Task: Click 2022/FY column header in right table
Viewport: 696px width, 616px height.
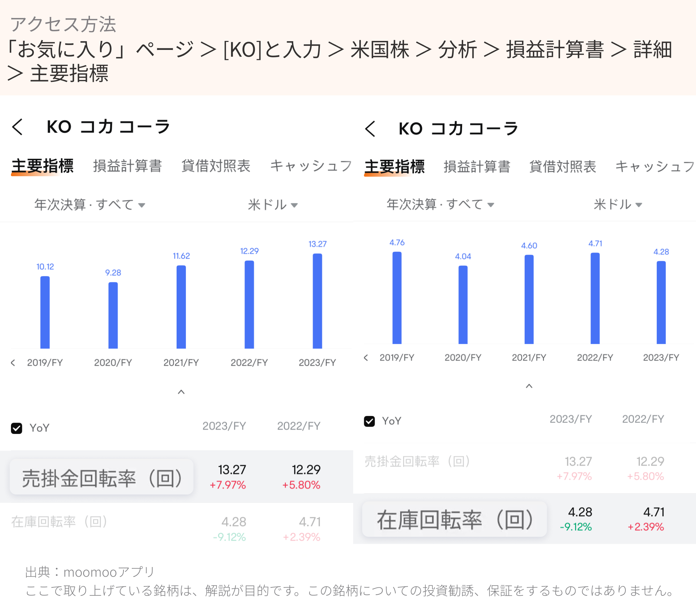Action: pos(643,419)
